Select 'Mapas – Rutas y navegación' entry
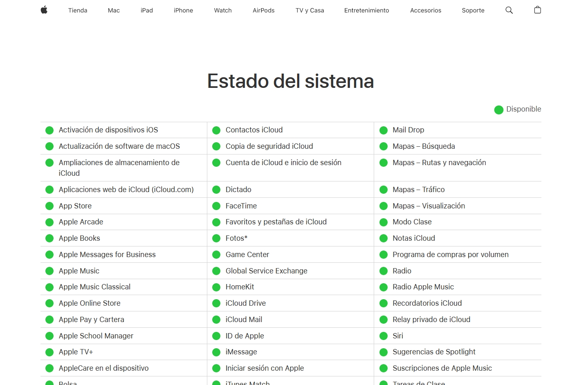Image resolution: width=588 pixels, height=385 pixels. (440, 163)
